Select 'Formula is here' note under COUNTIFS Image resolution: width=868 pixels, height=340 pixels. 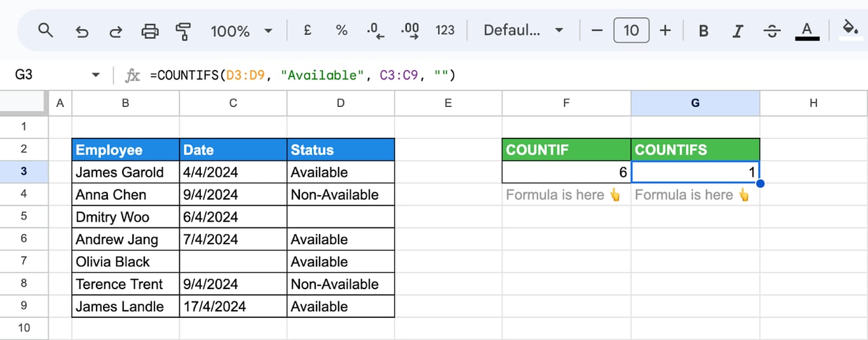[695, 194]
